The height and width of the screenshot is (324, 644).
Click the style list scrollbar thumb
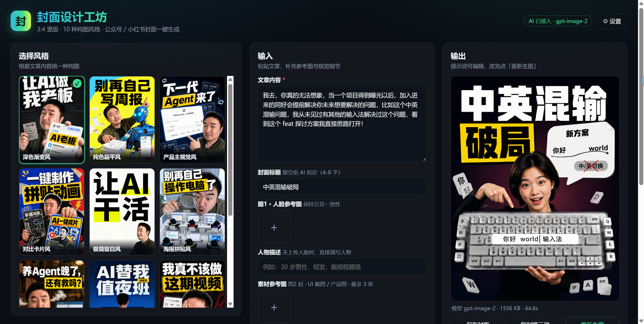pyautogui.click(x=230, y=150)
